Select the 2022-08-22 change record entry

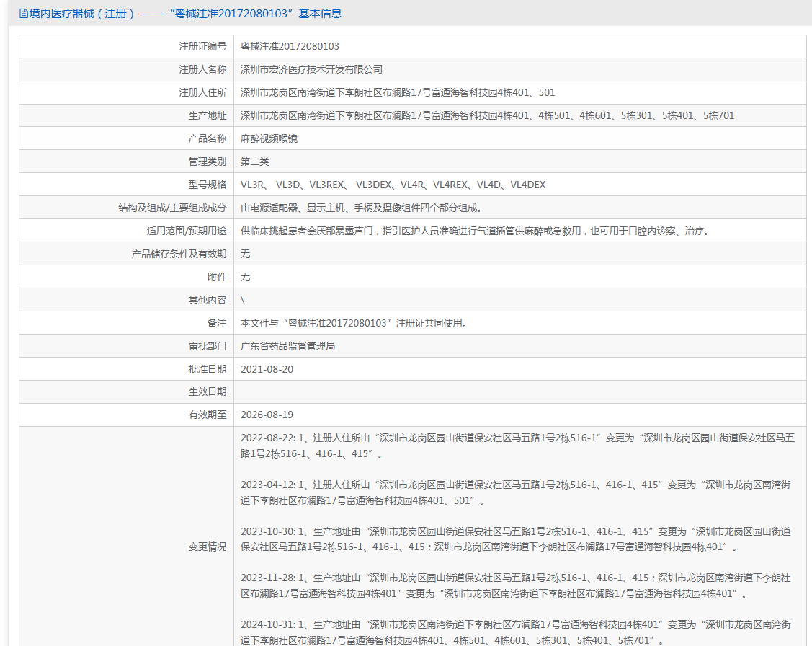[518, 446]
